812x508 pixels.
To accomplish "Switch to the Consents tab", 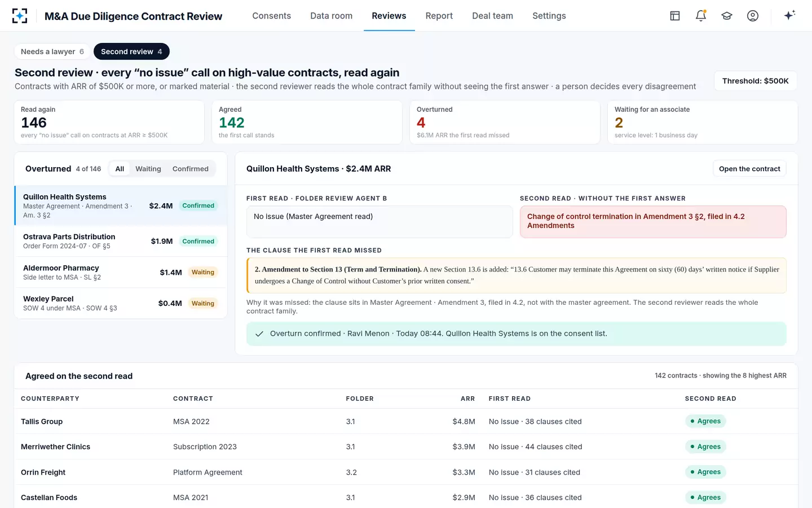I will (x=272, y=16).
